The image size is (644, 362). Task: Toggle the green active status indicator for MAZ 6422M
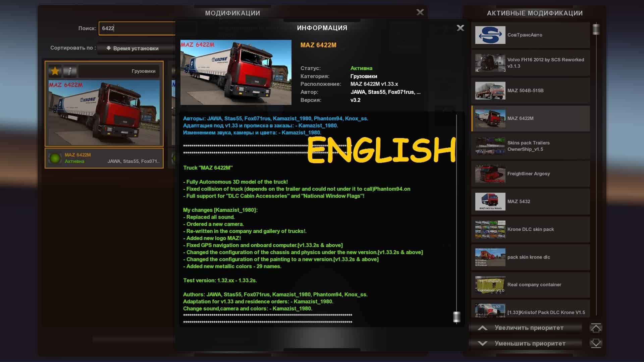point(55,158)
